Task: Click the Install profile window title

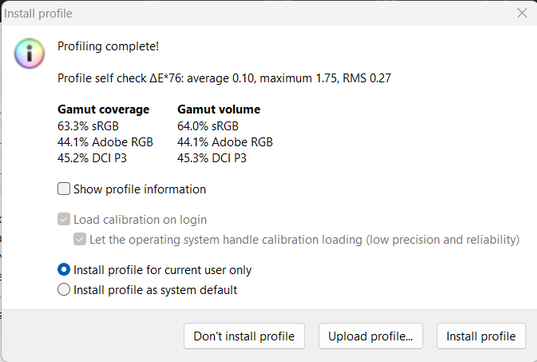Action: 38,13
